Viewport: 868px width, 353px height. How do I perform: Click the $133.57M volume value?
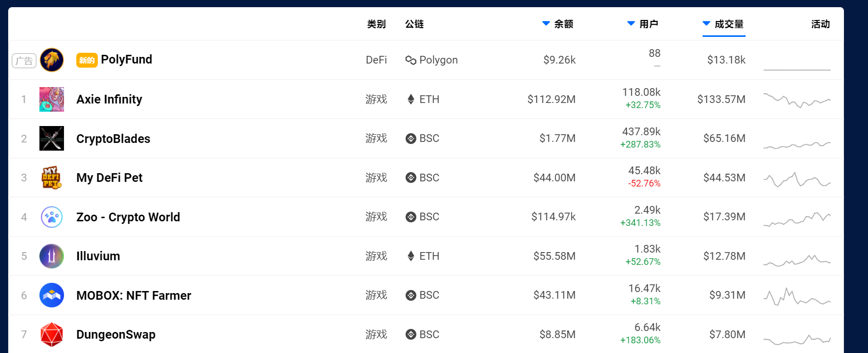coord(721,99)
